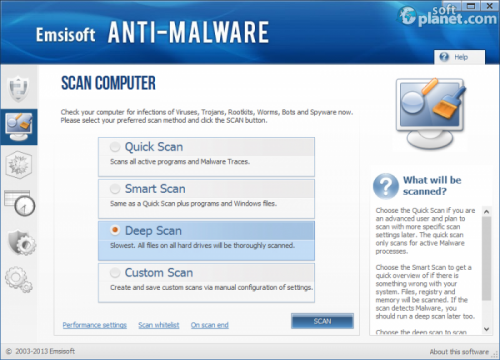Click the 'Scans all active programs' description
Screen dimensions: 500x360
180,162
